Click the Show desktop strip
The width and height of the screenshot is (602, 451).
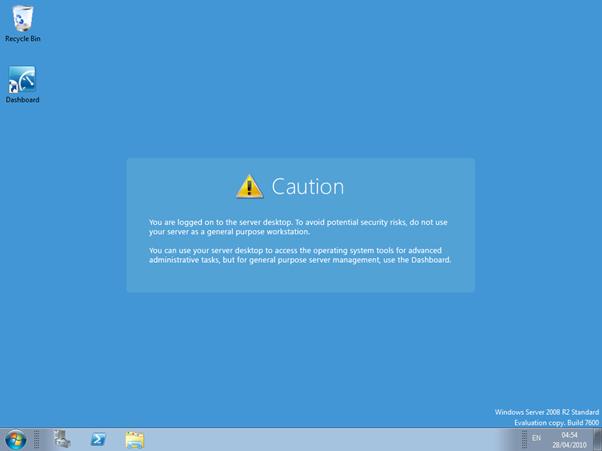[x=597, y=440]
